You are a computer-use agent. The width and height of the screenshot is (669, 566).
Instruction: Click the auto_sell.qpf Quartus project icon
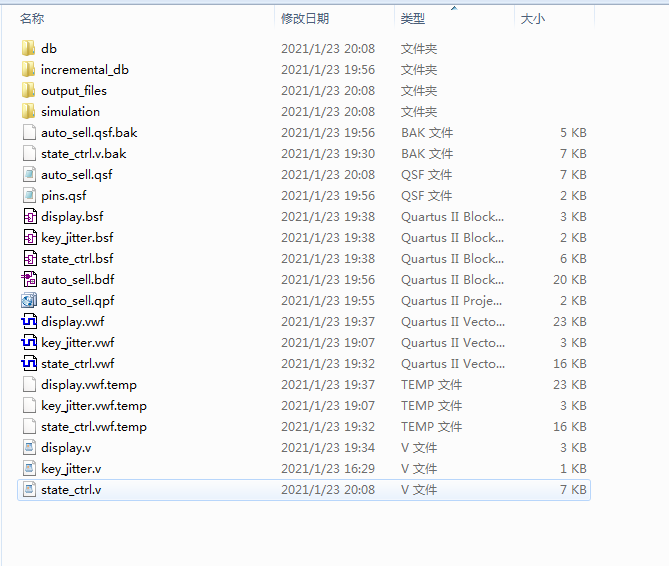[x=29, y=300]
